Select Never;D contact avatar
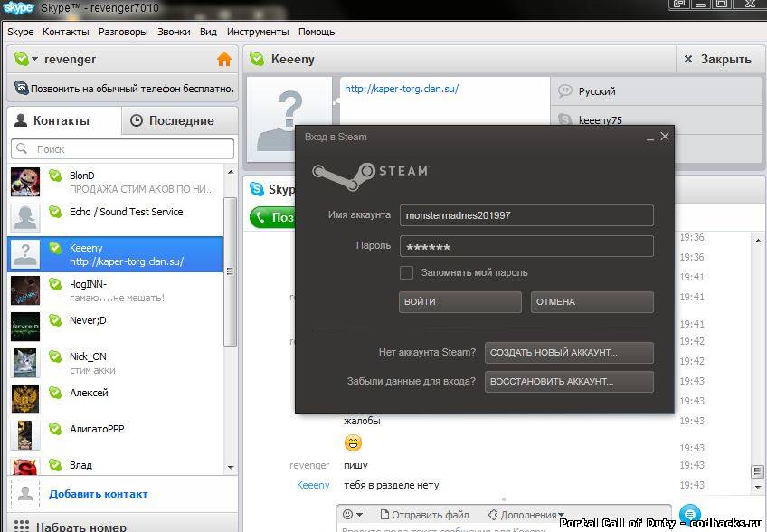Image resolution: width=767 pixels, height=532 pixels. (25, 327)
